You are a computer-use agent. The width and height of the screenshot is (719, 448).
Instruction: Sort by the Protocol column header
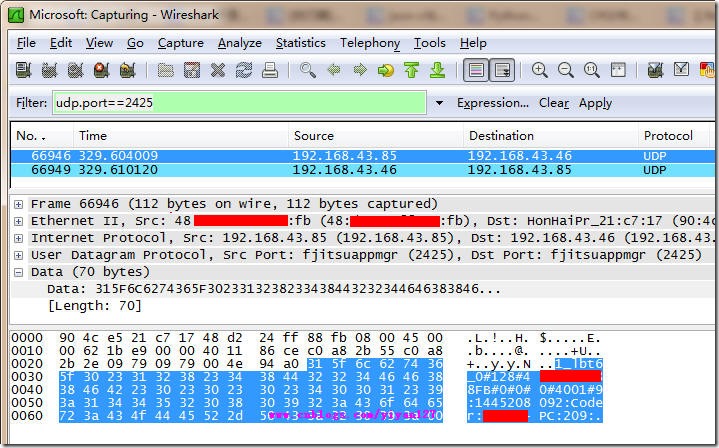(673, 136)
